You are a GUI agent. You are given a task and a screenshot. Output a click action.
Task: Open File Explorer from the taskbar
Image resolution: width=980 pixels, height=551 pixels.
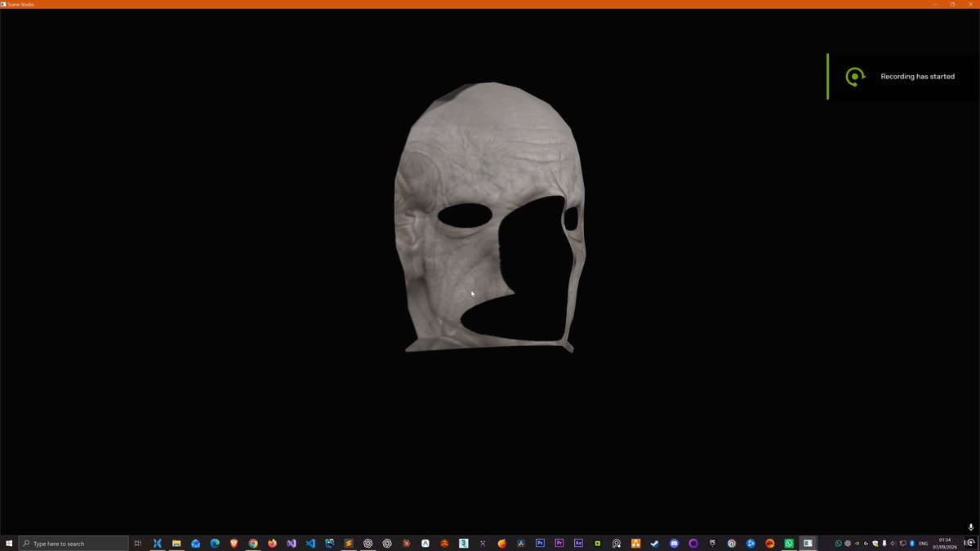click(x=176, y=544)
